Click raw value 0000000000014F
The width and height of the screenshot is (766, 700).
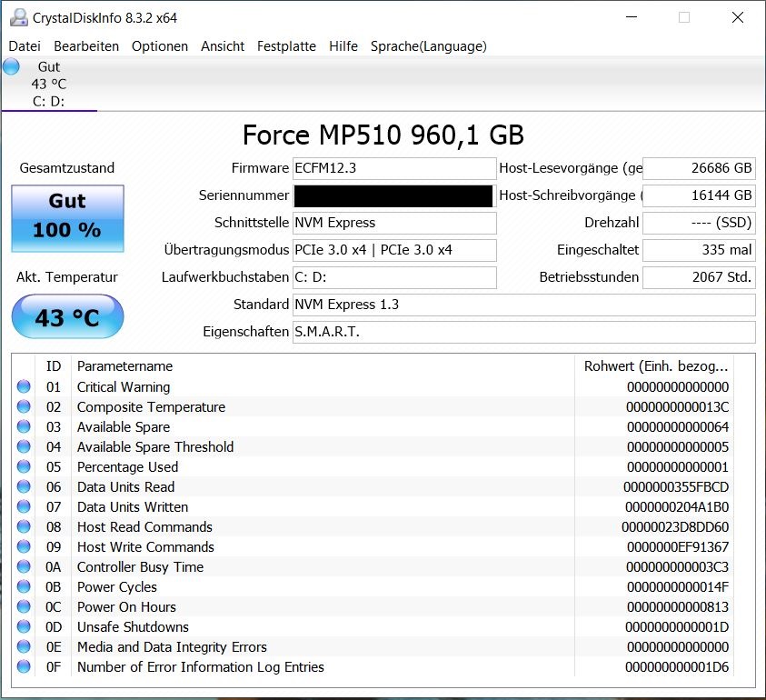point(678,586)
